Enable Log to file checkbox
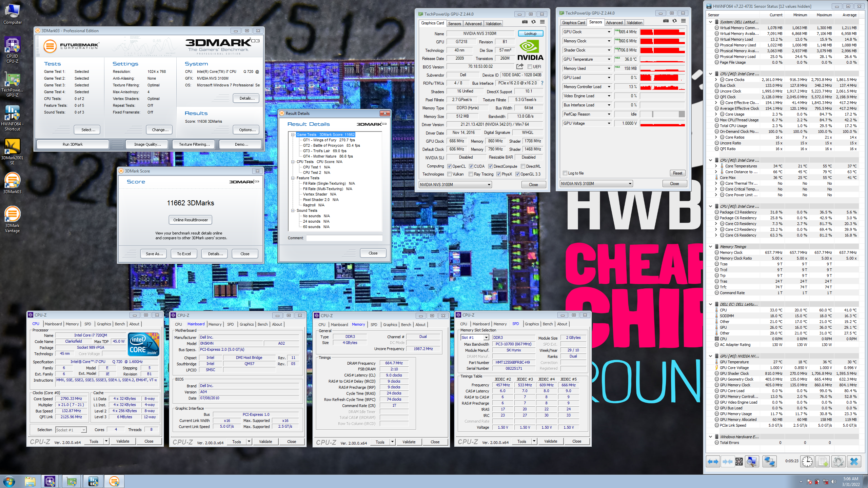The height and width of the screenshot is (488, 868). (565, 173)
